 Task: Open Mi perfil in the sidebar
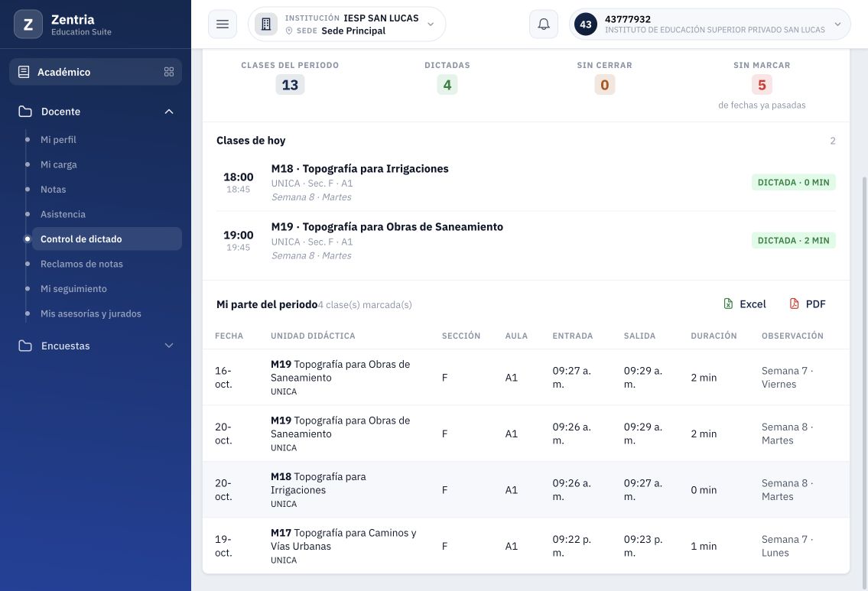coord(58,139)
